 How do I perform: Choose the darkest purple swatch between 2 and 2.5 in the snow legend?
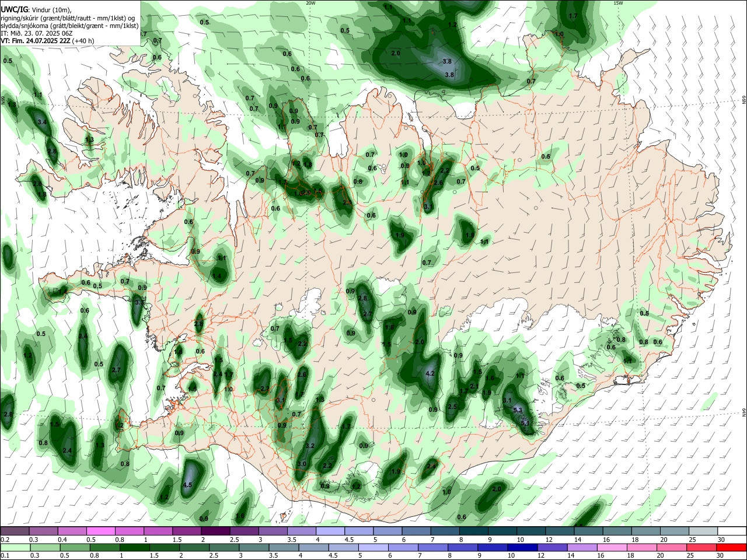coord(215,531)
